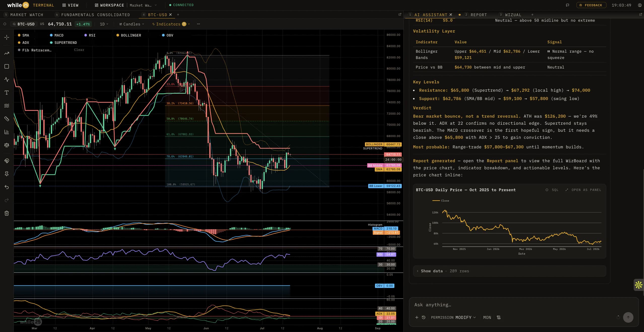644x332 pixels.
Task: Pop out the AI Assistant panel
Action: tap(641, 15)
